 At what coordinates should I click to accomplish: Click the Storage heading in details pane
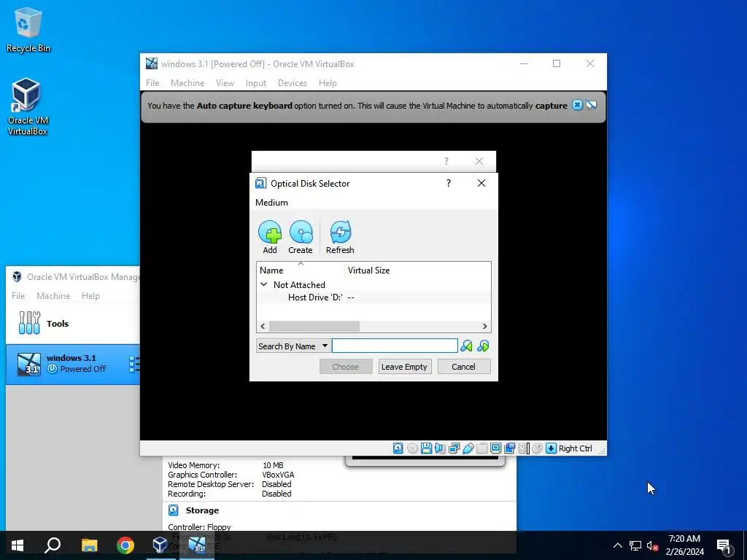tap(202, 510)
